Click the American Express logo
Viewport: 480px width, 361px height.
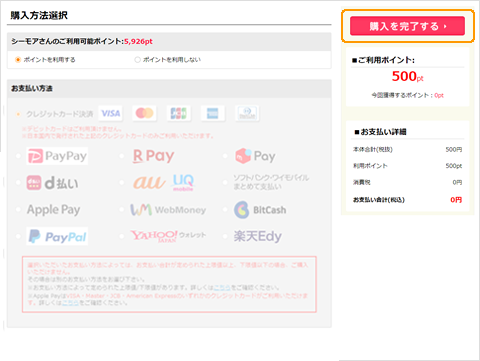coord(213,113)
